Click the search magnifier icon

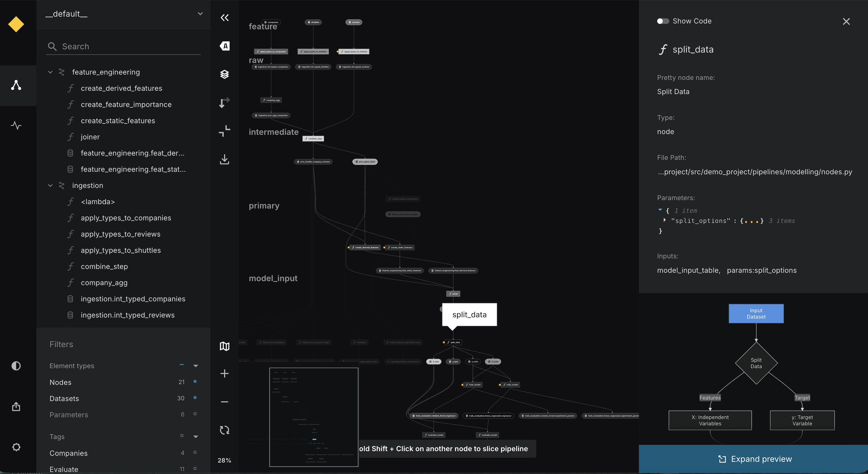coord(52,47)
